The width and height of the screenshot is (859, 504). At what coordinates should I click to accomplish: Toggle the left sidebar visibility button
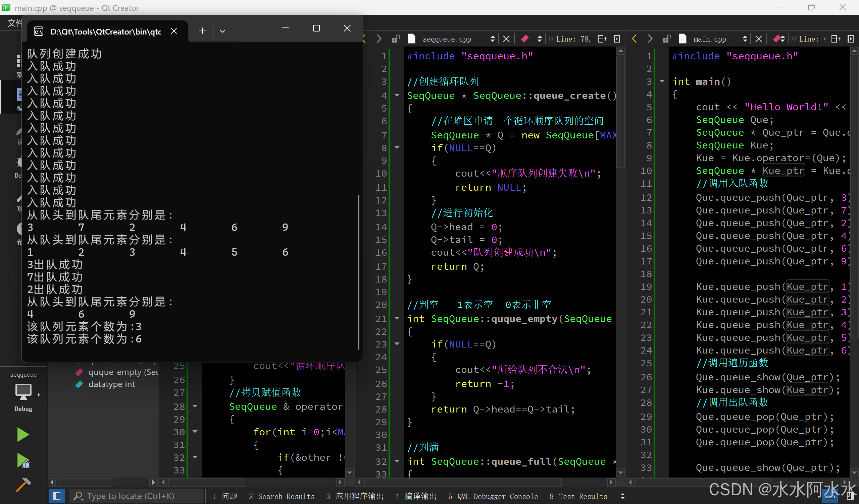57,496
